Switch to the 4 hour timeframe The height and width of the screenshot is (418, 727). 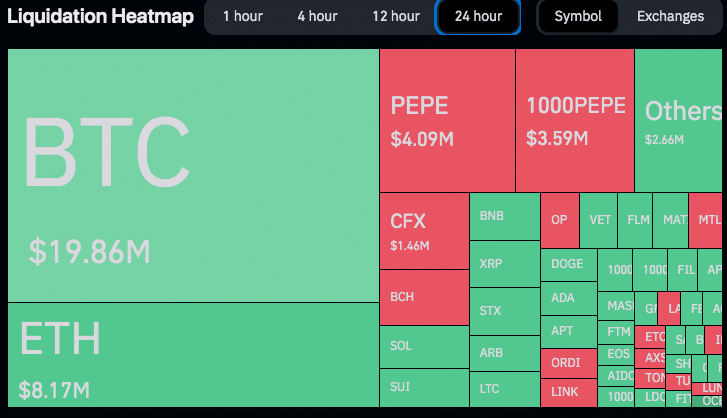click(x=317, y=16)
